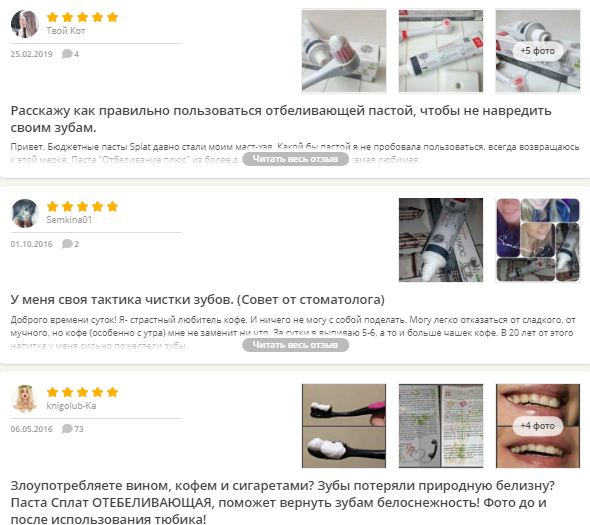Viewport: 590px width, 525px height.
Task: Open username link knigolub-Ka
Action: [x=71, y=406]
